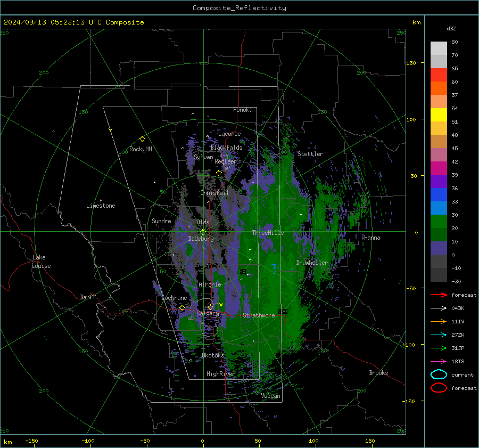Select the bright green 20-30 dBZ swatch
This screenshot has height=448, width=479.
439,221
